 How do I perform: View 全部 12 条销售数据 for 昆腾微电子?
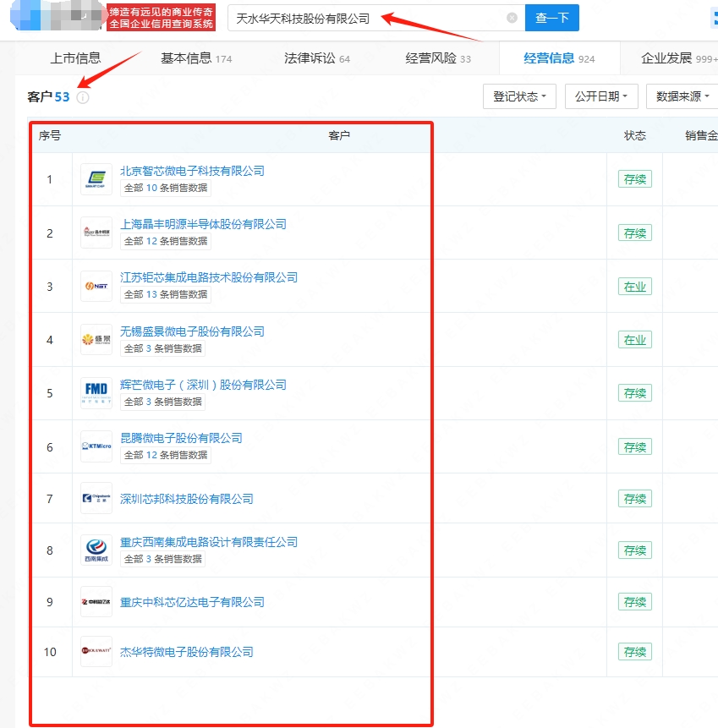coord(166,456)
